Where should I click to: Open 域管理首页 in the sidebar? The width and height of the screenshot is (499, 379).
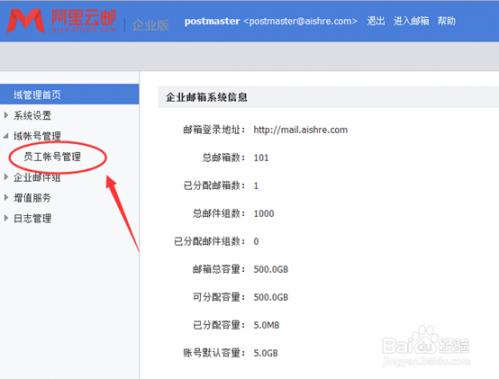pyautogui.click(x=69, y=94)
